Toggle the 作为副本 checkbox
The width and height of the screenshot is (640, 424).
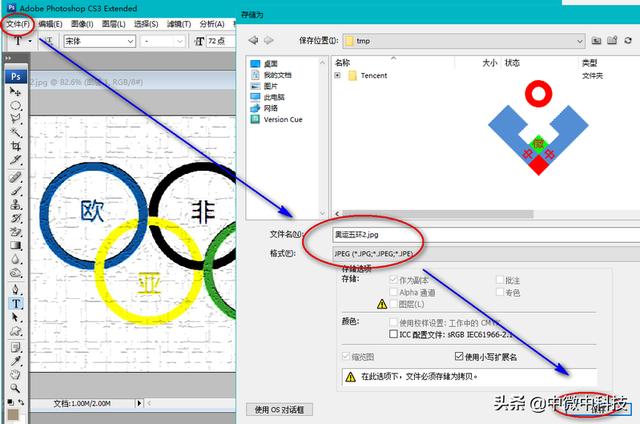coord(393,280)
